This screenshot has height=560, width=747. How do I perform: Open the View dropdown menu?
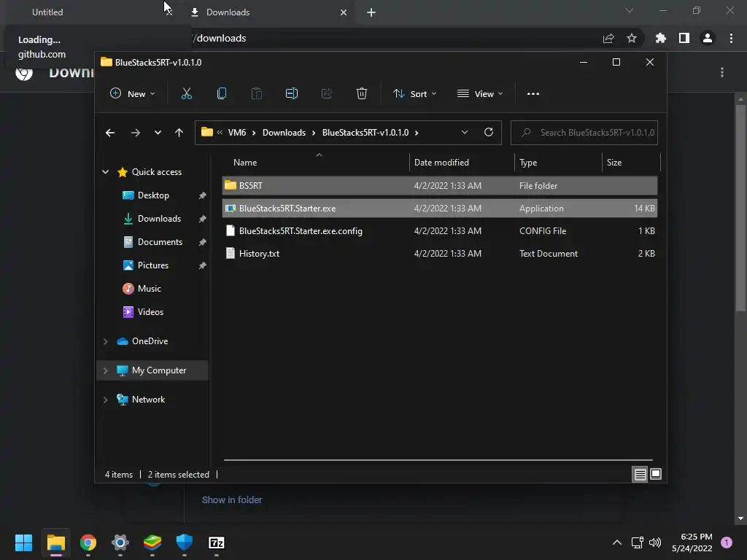click(x=480, y=94)
